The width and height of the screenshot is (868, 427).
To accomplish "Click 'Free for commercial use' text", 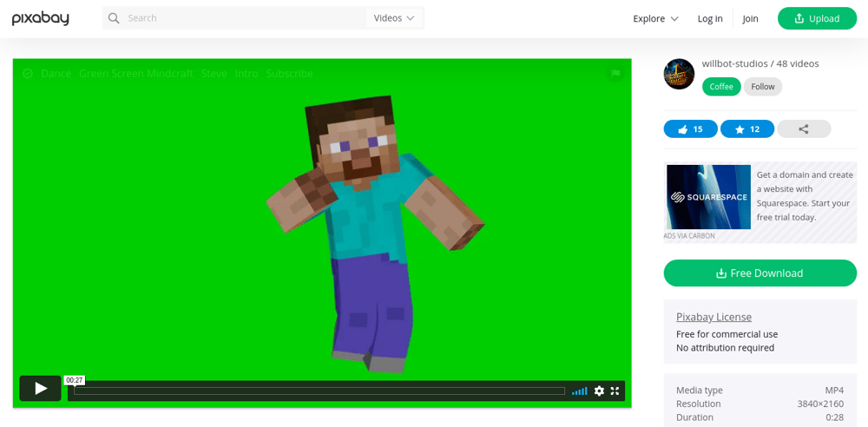I will (x=727, y=334).
